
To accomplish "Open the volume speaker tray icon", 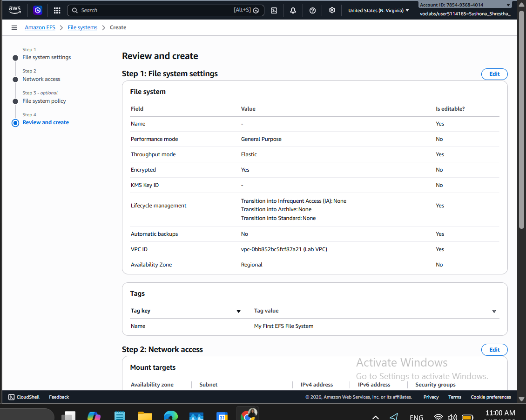I will point(452,417).
